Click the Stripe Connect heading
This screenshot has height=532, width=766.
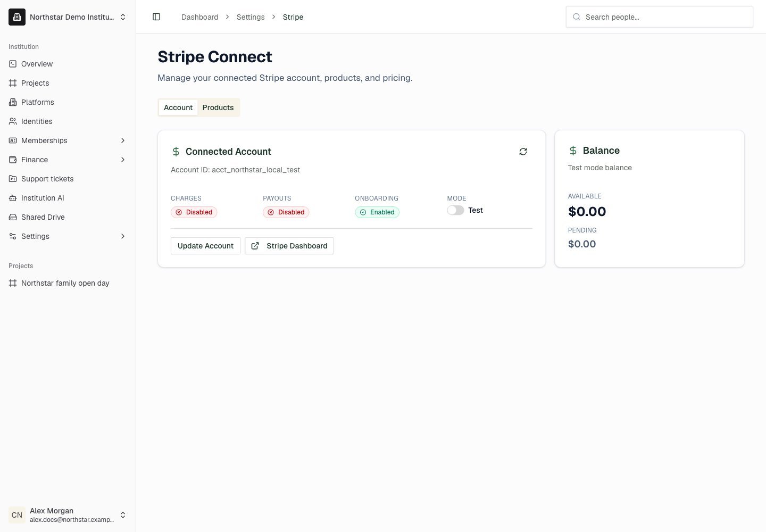point(215,56)
